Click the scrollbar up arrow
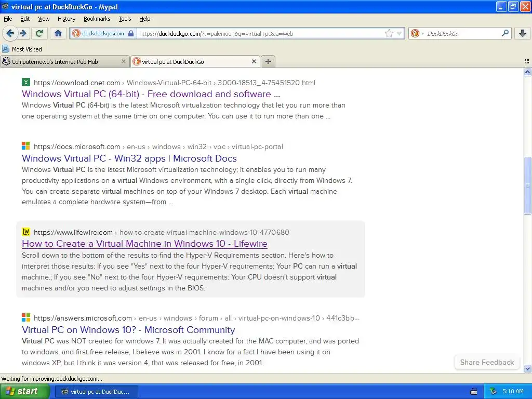Image resolution: width=532 pixels, height=399 pixels. pos(527,72)
